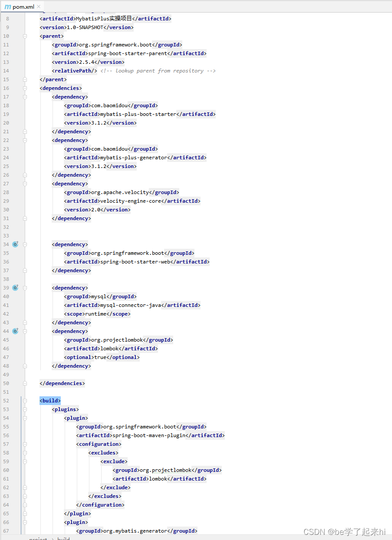Select the pom.xml editor tab
Screen dimensions: 392x540
pos(22,7)
